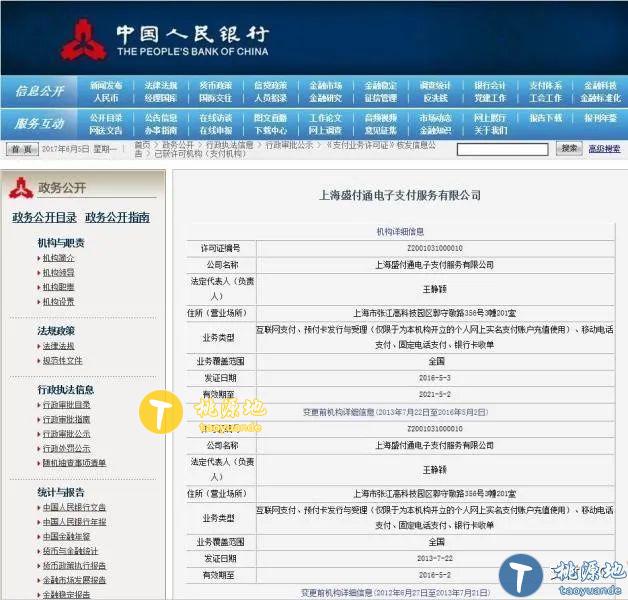Open 公开目录 in the 服务互动 row
Screen dimensions: 628x600
click(106, 118)
